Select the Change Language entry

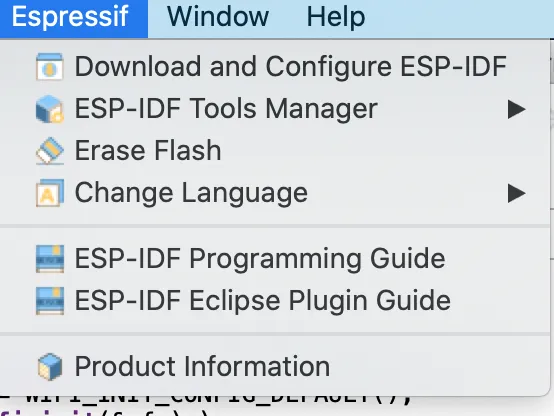pos(275,193)
